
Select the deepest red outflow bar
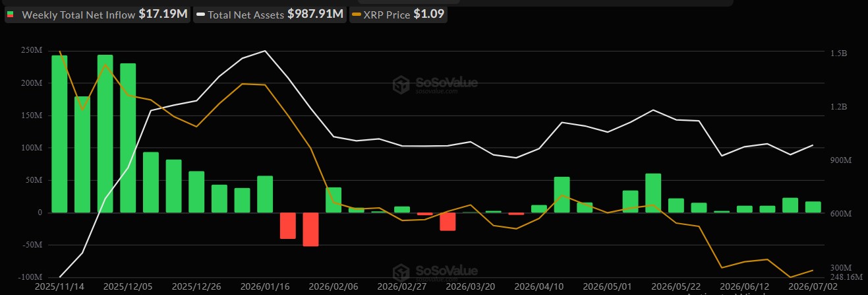[x=310, y=229]
